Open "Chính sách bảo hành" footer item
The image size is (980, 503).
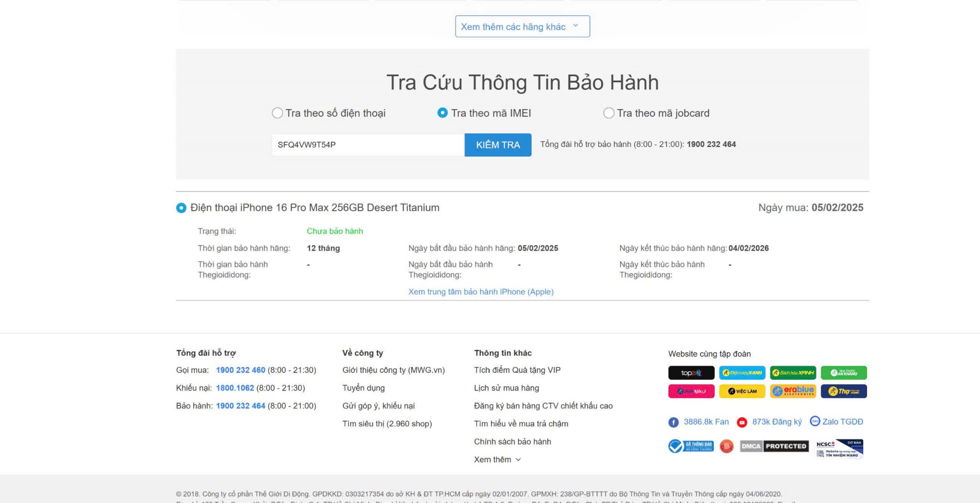click(512, 442)
